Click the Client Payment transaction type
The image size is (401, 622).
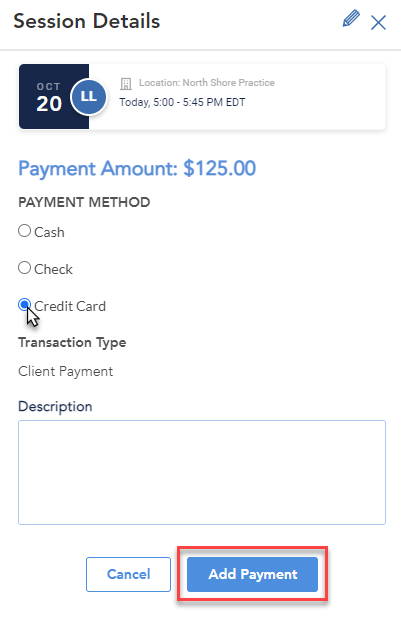coord(65,372)
